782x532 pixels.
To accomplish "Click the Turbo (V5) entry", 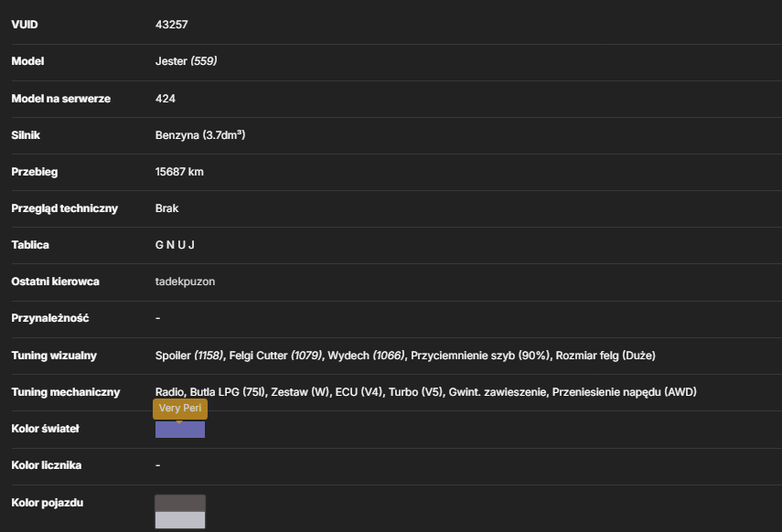I will (x=415, y=392).
